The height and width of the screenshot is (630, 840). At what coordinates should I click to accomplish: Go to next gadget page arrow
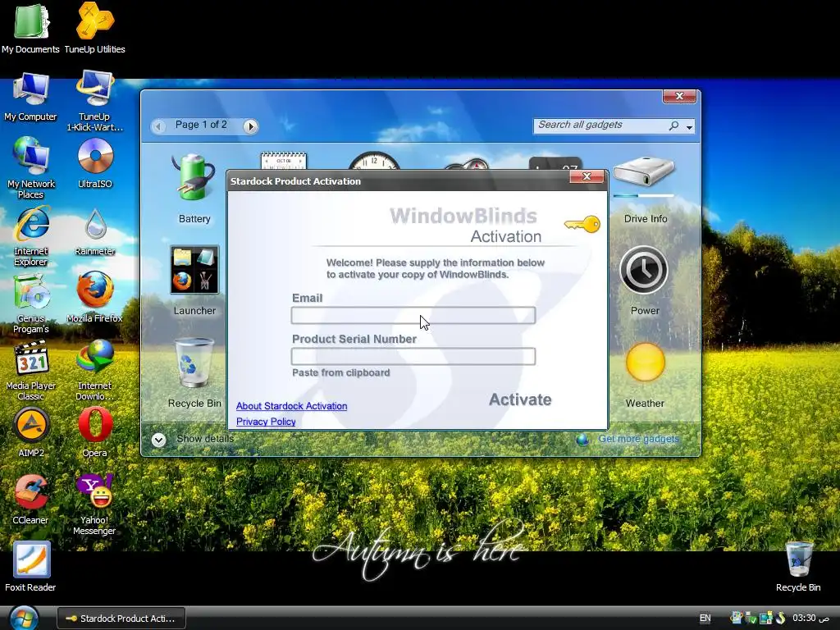(250, 126)
